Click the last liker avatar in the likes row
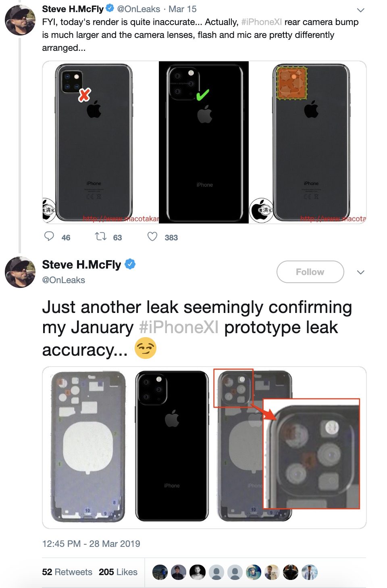Viewport: 387px width, 588px height. 310,572
